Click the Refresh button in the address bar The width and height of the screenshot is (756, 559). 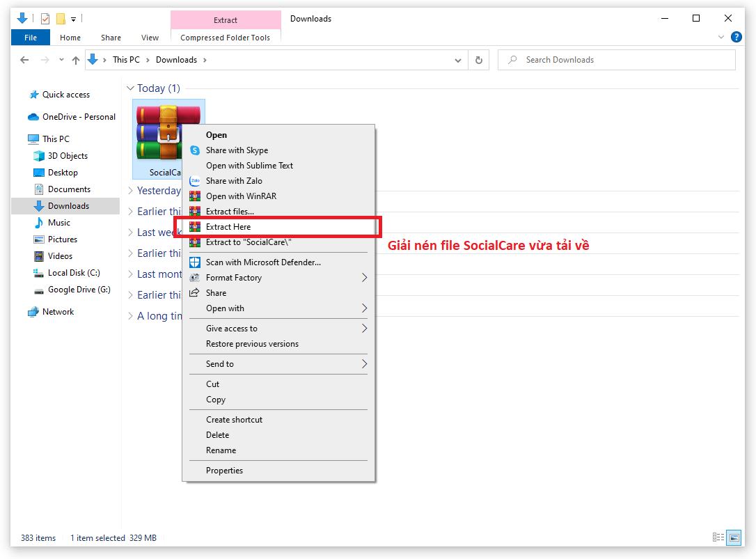tap(479, 60)
